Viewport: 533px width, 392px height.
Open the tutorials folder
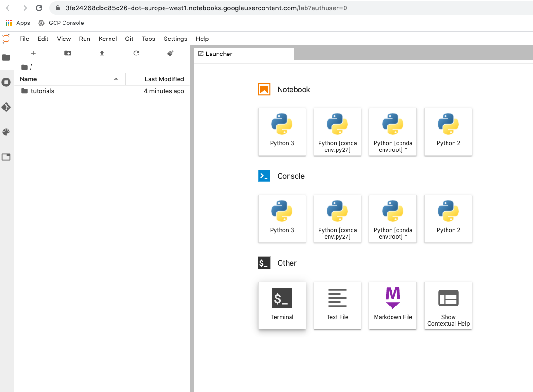point(42,91)
